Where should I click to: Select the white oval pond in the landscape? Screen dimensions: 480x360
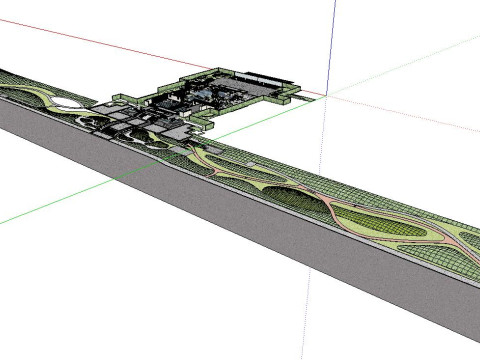68,103
